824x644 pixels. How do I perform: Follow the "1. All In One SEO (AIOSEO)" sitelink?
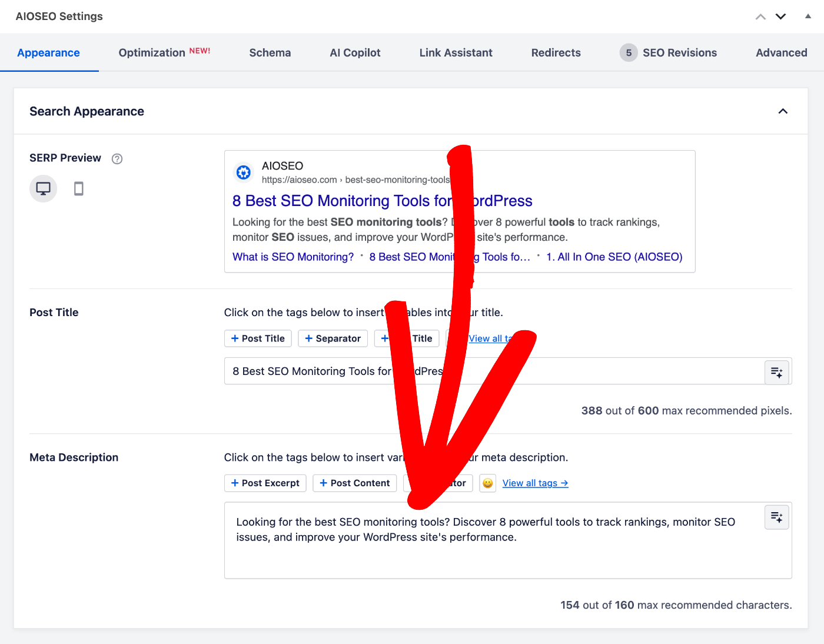coord(614,257)
